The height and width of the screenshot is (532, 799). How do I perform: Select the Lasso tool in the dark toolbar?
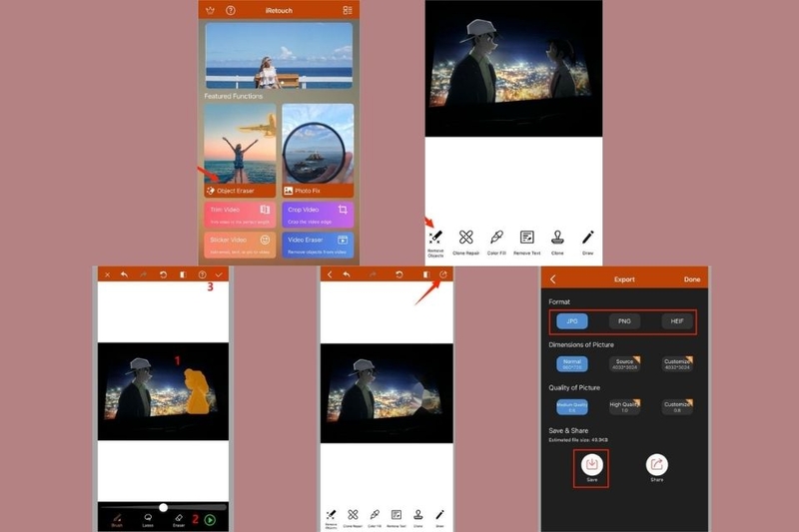pyautogui.click(x=148, y=520)
